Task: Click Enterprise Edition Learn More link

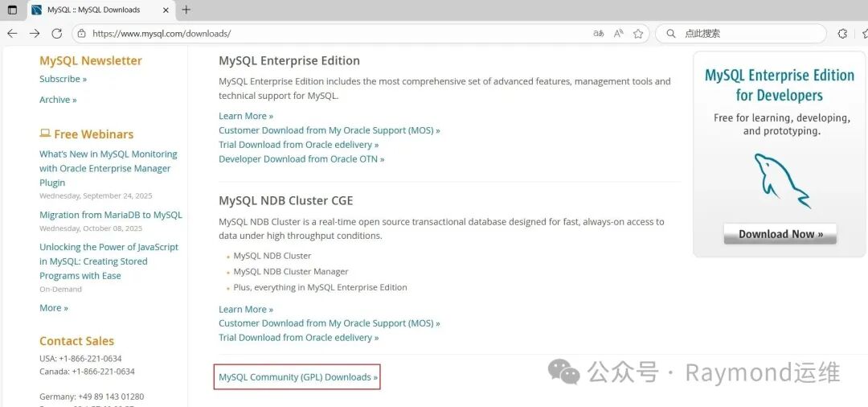Action: click(x=246, y=116)
